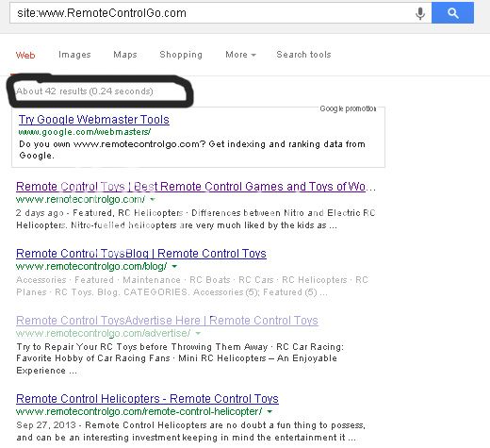The height and width of the screenshot is (448, 490).
Task: Open Remote Control Toys Best Remote Control Games result
Action: [x=196, y=187]
